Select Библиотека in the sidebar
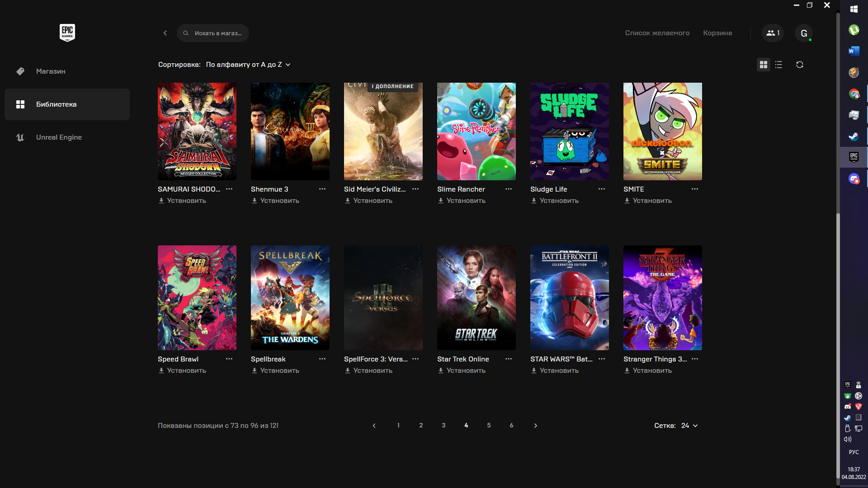 pos(67,104)
